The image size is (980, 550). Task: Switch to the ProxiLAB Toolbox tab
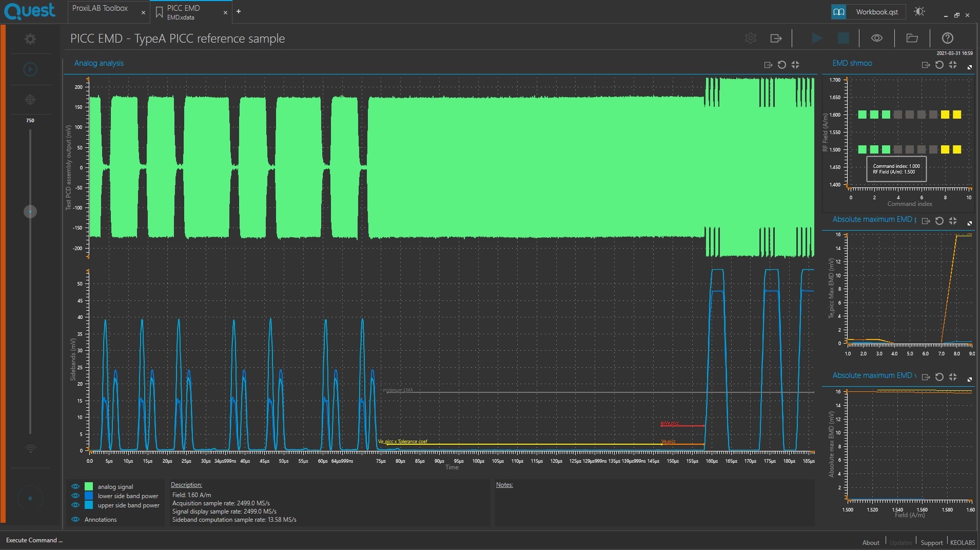101,9
